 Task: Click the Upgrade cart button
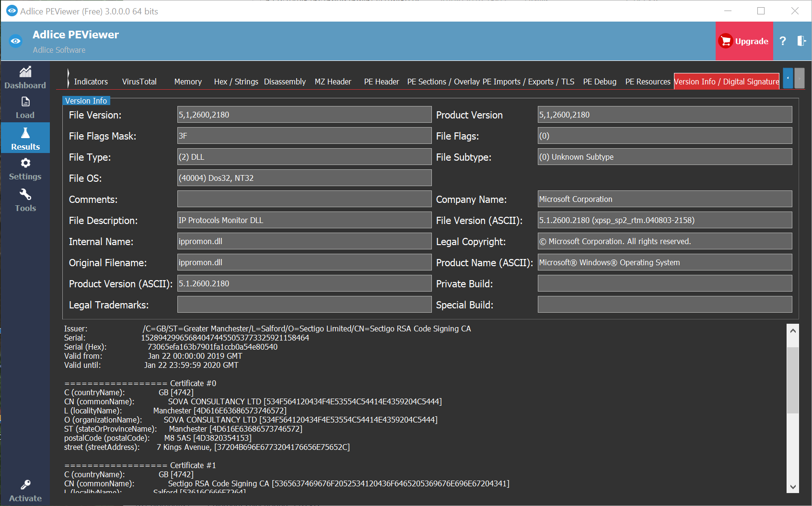744,41
